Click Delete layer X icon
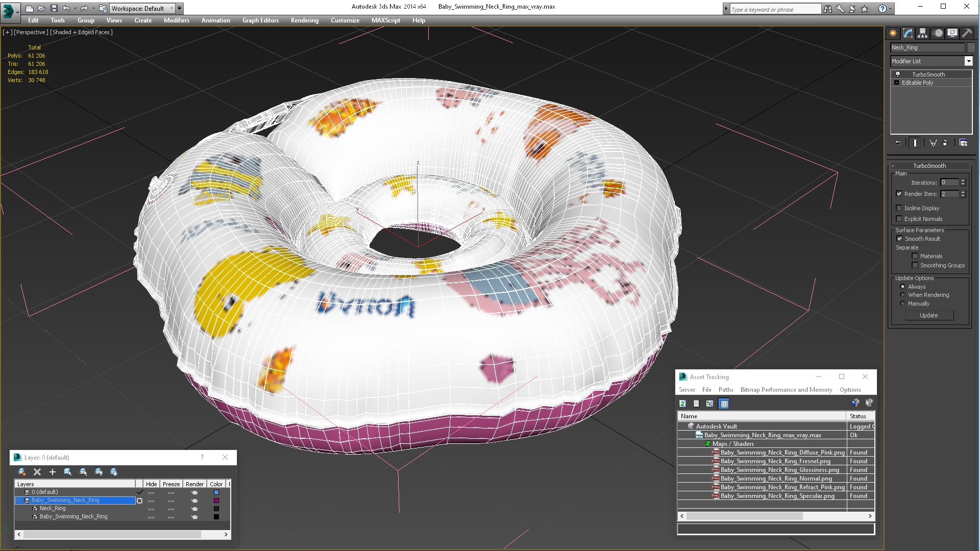The image size is (980, 551). pos(37,472)
